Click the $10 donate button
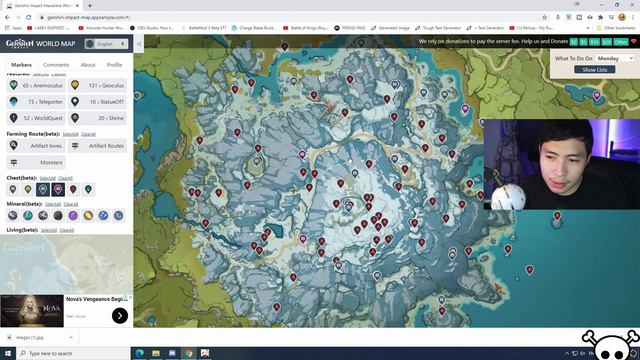The image size is (640, 360). pyautogui.click(x=594, y=42)
